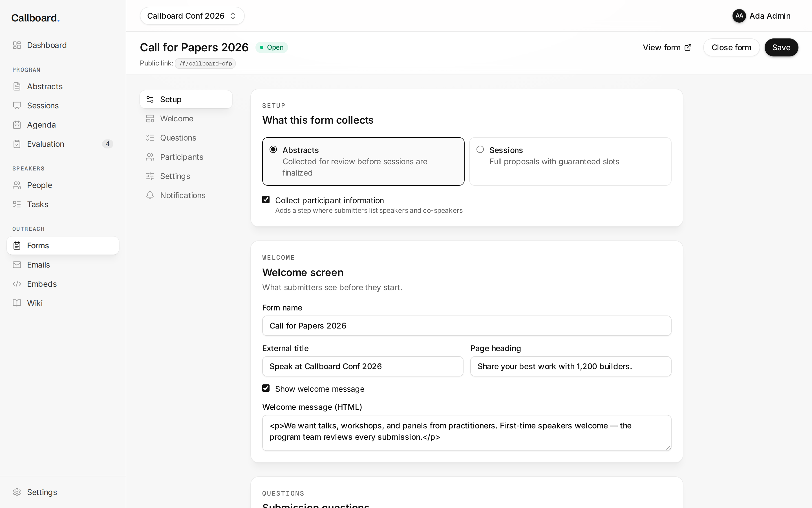
Task: Open the Callboard Conf 2026 event dropdown
Action: click(x=192, y=16)
